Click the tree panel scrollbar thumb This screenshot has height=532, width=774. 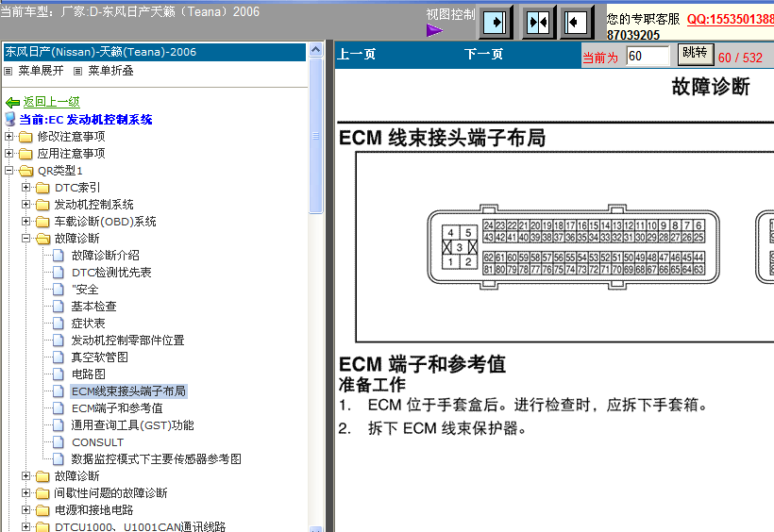click(316, 136)
